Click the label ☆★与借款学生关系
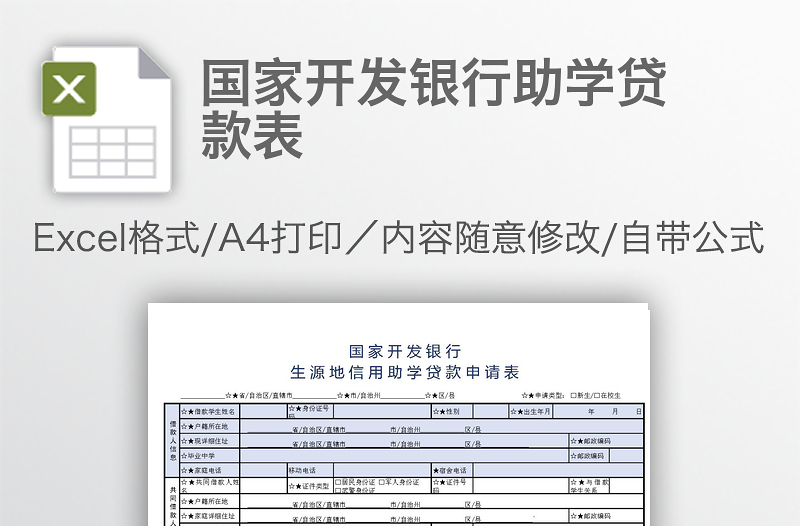800x526 pixels. pyautogui.click(x=589, y=486)
